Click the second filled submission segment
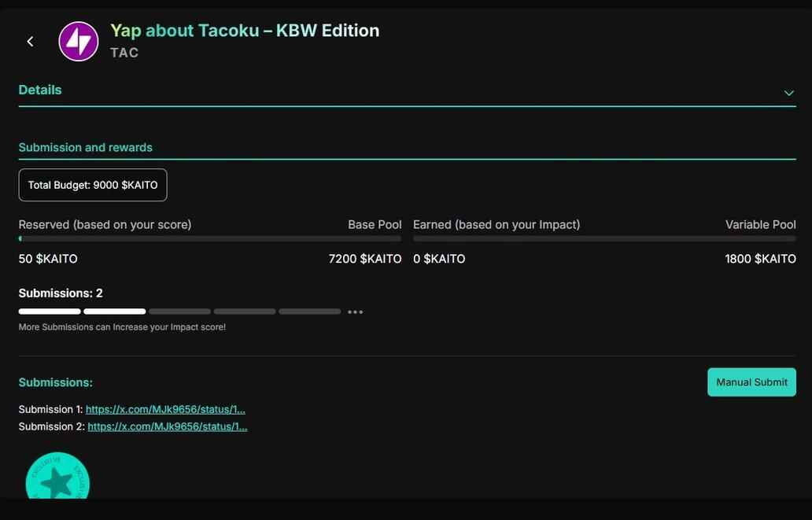Screen dimensions: 812x520 [x=114, y=312]
